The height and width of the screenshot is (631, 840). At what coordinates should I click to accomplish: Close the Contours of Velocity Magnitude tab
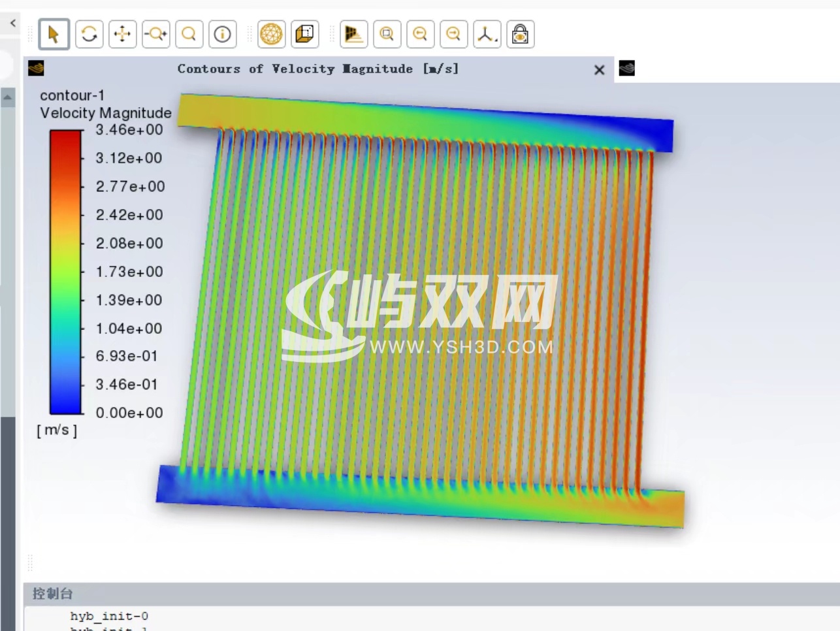click(599, 70)
